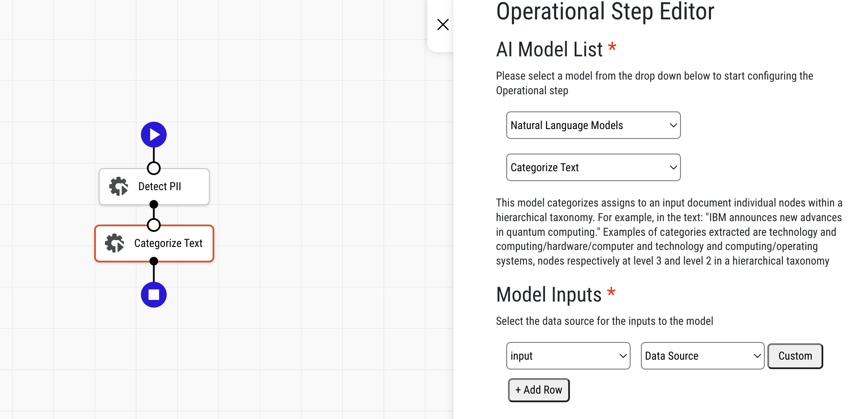Click the edge linking Categorize Text to stop node
Image resolution: width=868 pixels, height=419 pixels.
[154, 274]
